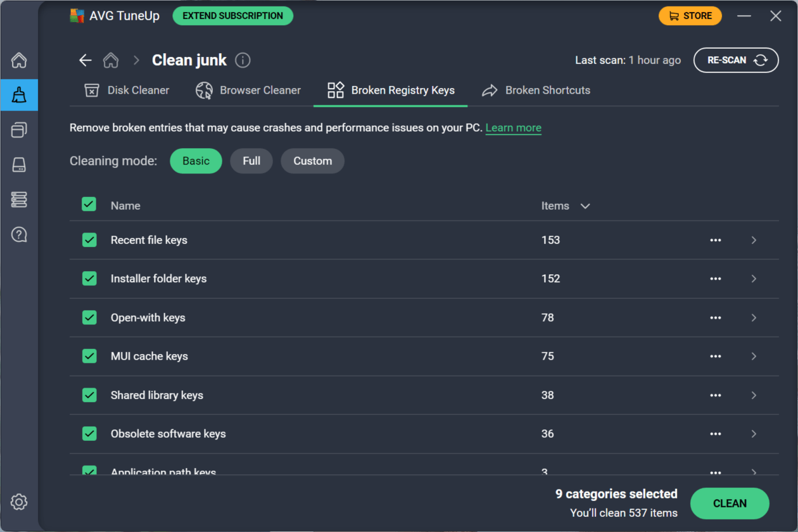798x532 pixels.
Task: Open the disk drive sidebar icon
Action: click(19, 165)
